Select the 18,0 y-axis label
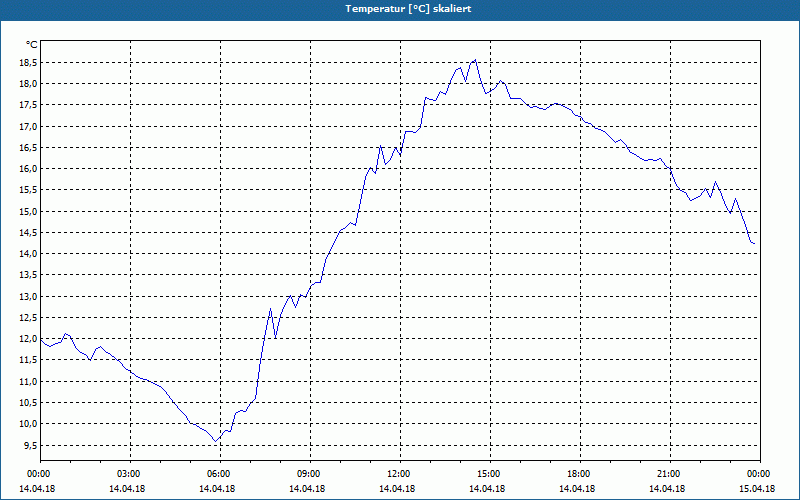 [29, 84]
